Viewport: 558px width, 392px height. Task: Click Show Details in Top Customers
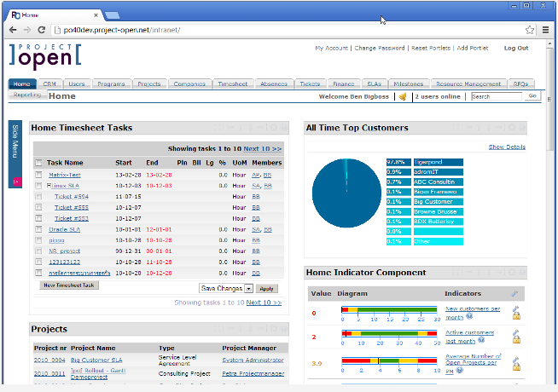pos(507,147)
